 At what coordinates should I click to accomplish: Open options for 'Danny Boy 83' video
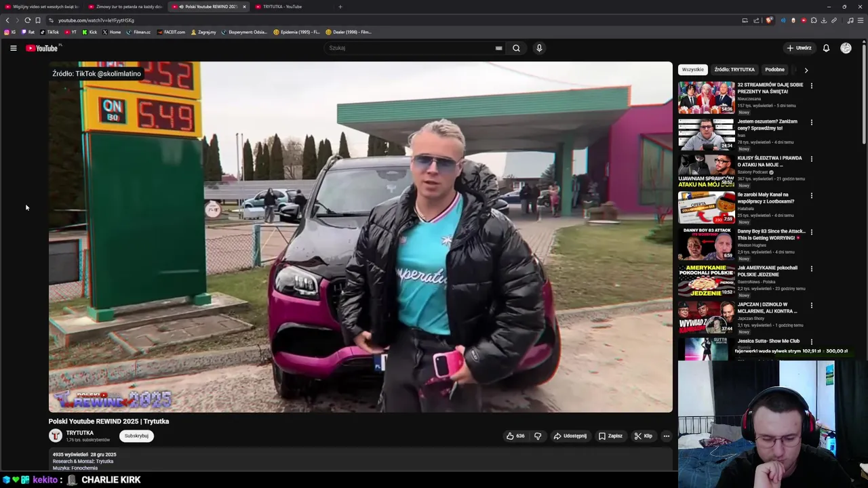point(811,232)
